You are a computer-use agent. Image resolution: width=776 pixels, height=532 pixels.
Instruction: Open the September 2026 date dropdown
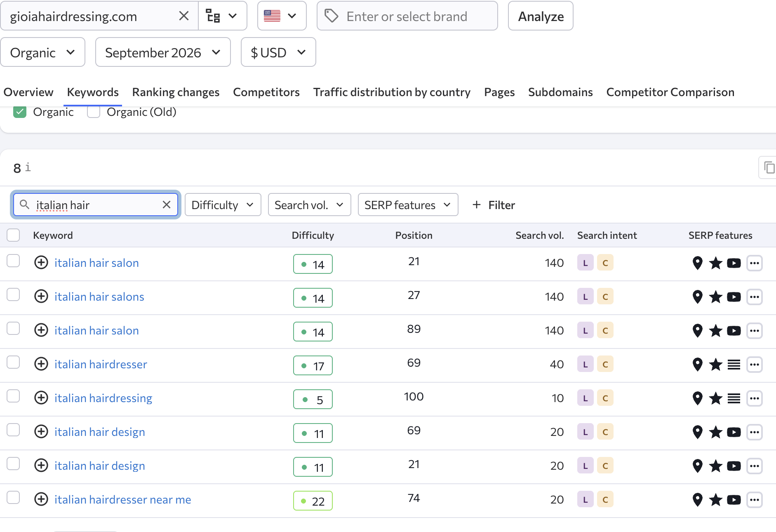[x=163, y=52]
